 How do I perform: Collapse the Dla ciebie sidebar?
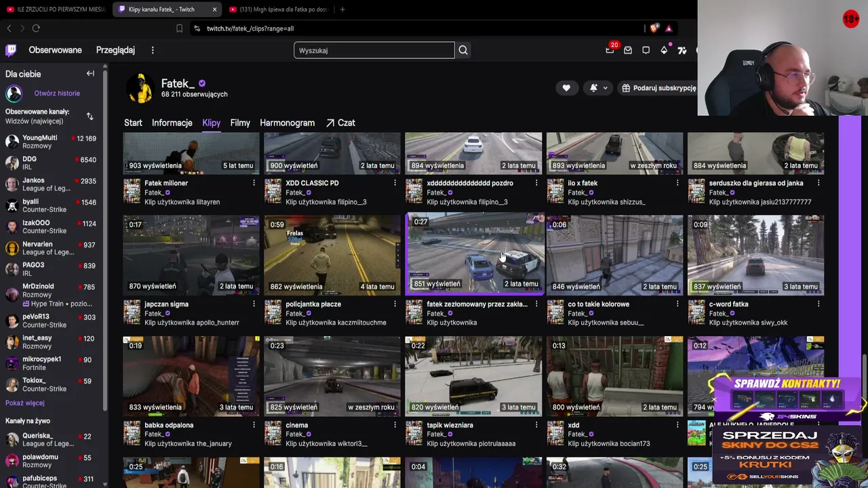click(90, 73)
